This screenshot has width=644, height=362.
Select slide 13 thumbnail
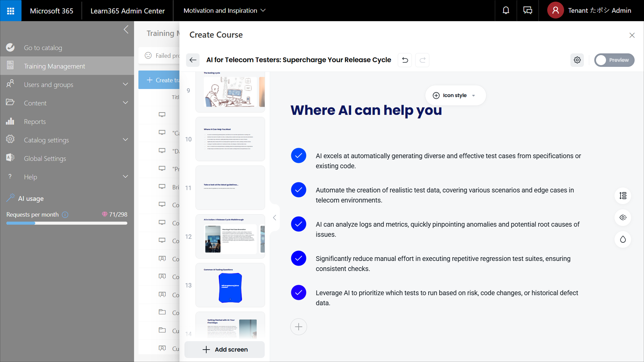pyautogui.click(x=230, y=285)
